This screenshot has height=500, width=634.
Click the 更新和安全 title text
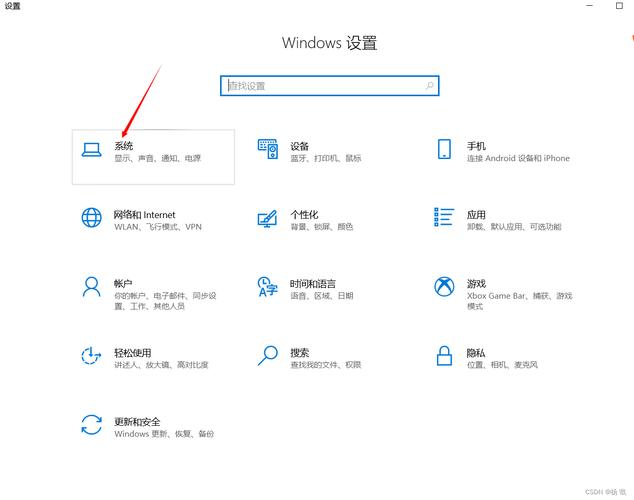(137, 422)
